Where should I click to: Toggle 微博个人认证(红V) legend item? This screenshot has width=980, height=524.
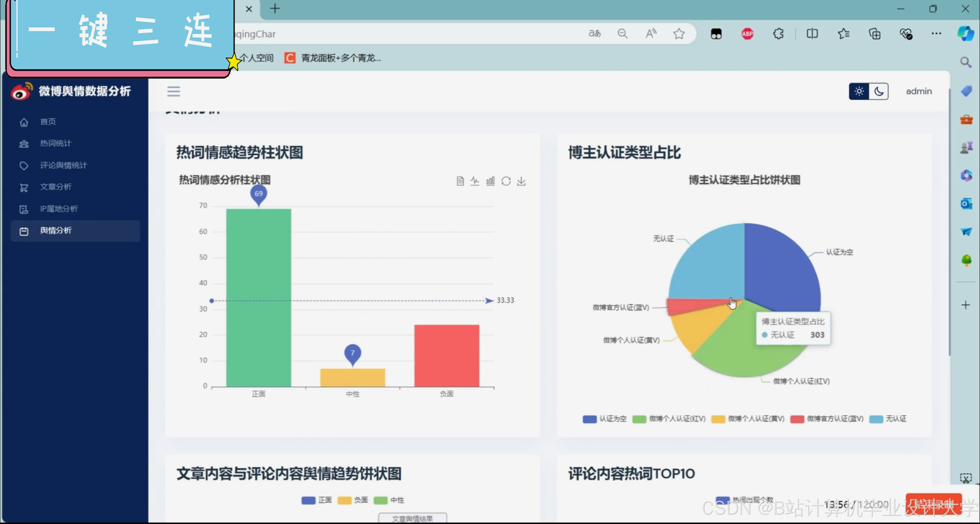tap(669, 419)
